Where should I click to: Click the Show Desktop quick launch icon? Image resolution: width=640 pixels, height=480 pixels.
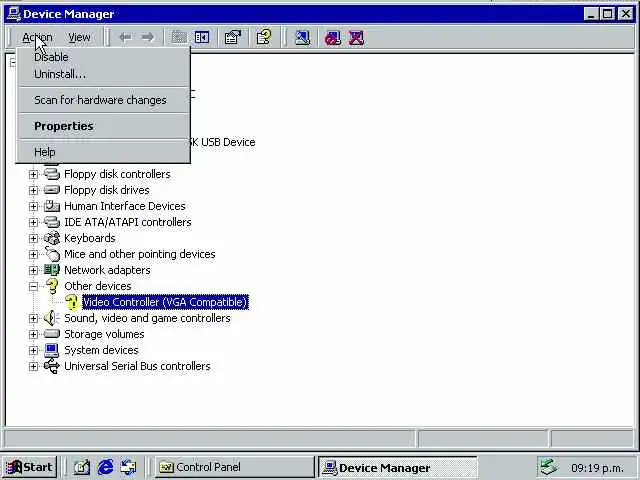(82, 467)
